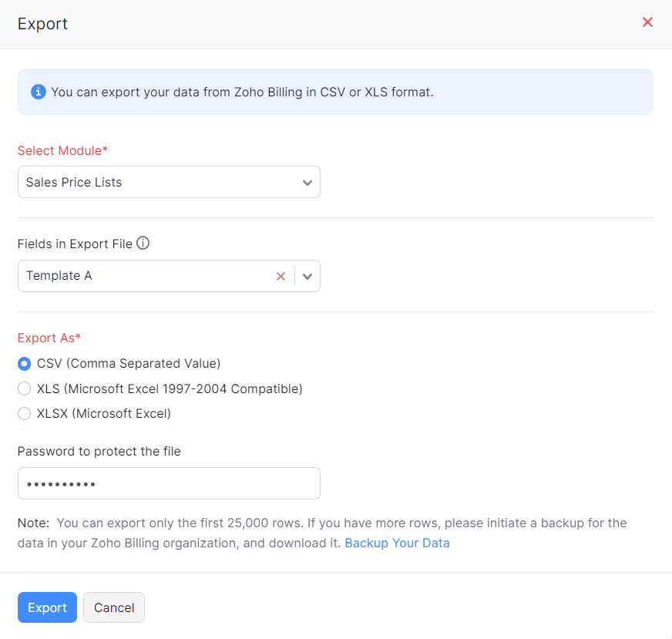Click the chevron on the Sales Price Lists selector
The image size is (672, 639).
coord(307,182)
